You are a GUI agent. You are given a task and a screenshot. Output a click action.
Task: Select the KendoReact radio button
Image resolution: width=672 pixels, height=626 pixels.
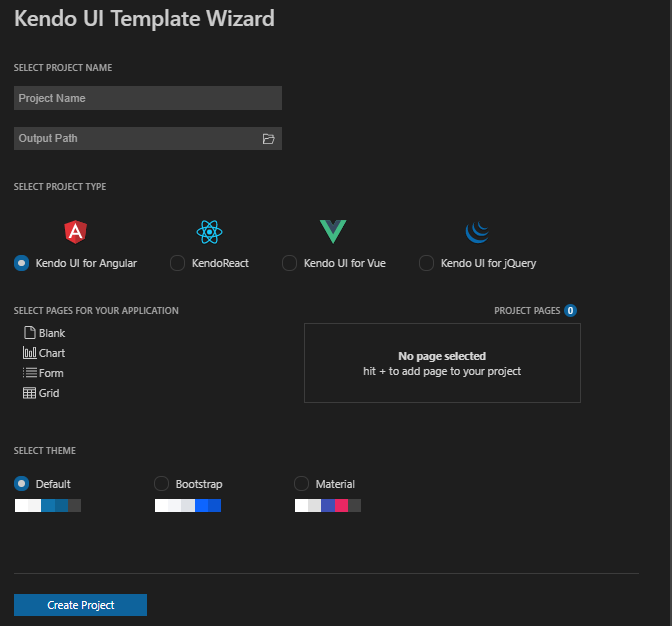pos(177,263)
